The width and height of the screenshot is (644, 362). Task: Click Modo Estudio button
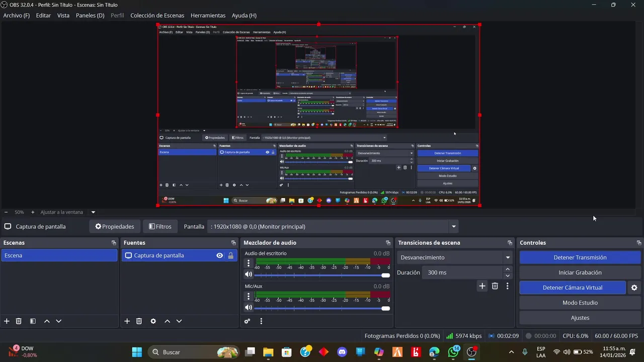coord(580,303)
